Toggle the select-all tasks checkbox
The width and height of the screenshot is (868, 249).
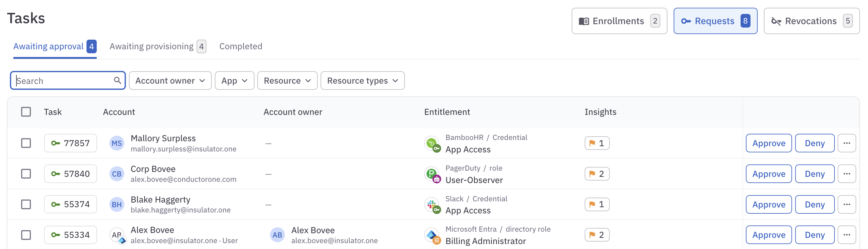tap(26, 112)
